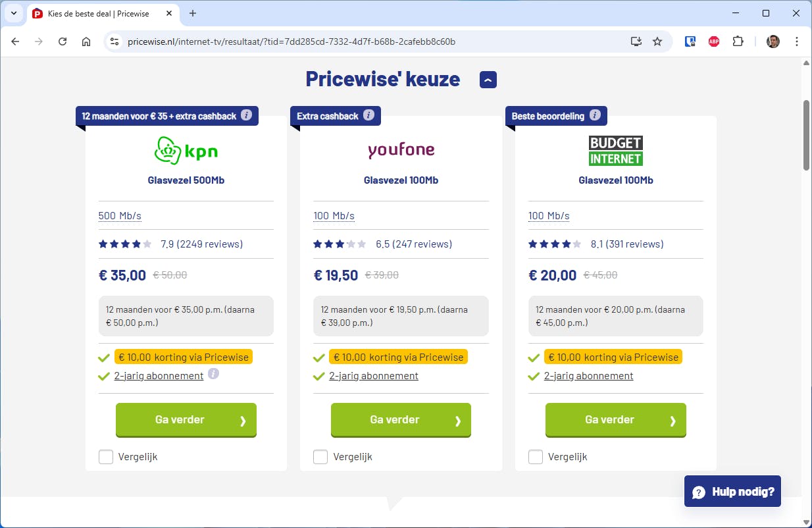Tick Vergelijk checkbox for Budget Internet
812x528 pixels.
(x=536, y=457)
